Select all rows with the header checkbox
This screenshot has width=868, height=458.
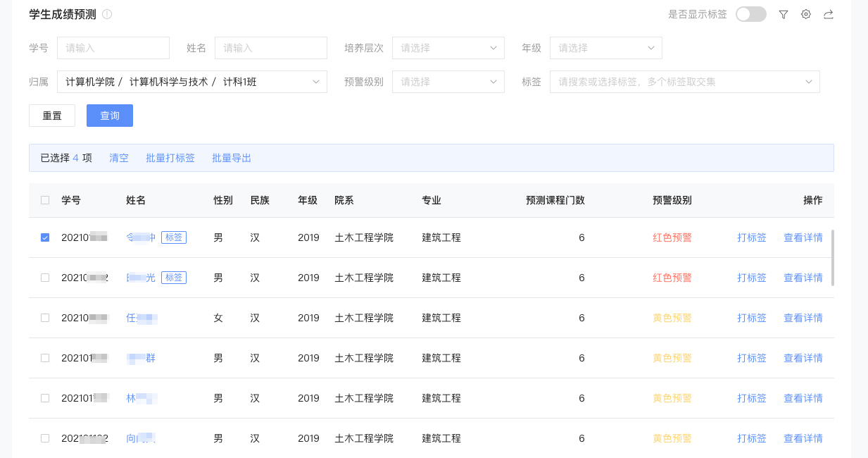coord(45,200)
